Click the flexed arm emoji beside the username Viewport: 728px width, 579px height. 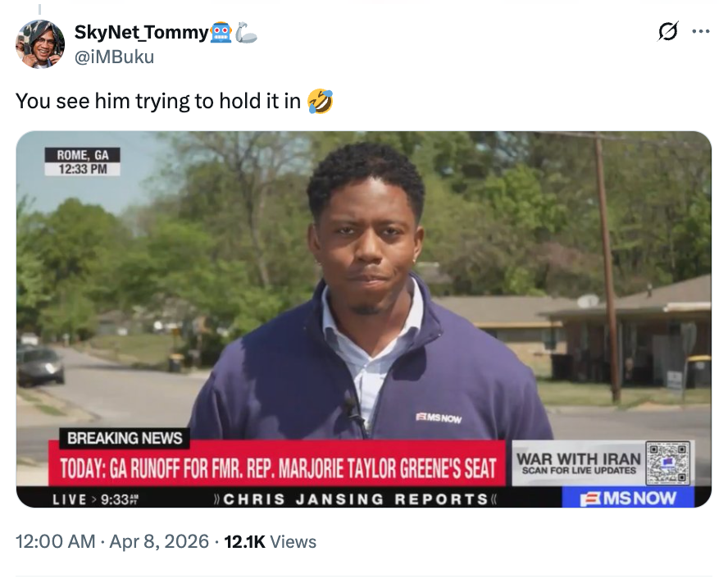click(246, 33)
